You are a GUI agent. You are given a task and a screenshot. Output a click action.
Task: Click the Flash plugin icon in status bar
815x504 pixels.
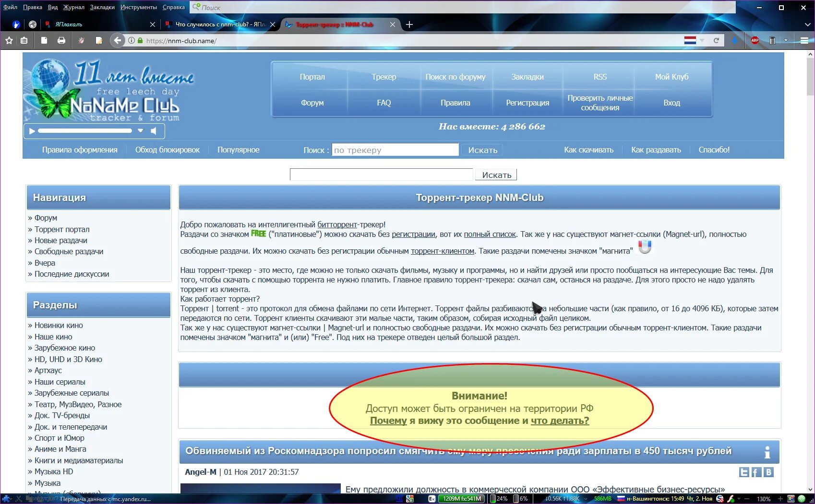point(731,499)
